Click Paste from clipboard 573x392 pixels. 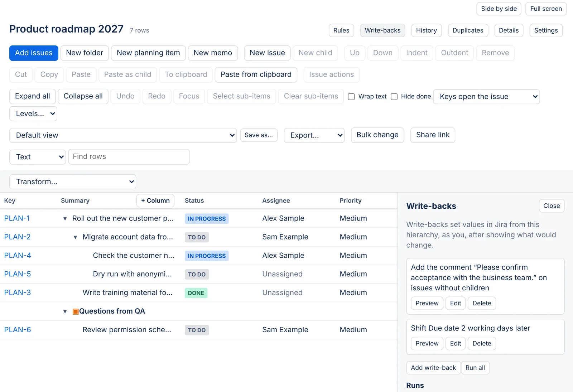[256, 74]
